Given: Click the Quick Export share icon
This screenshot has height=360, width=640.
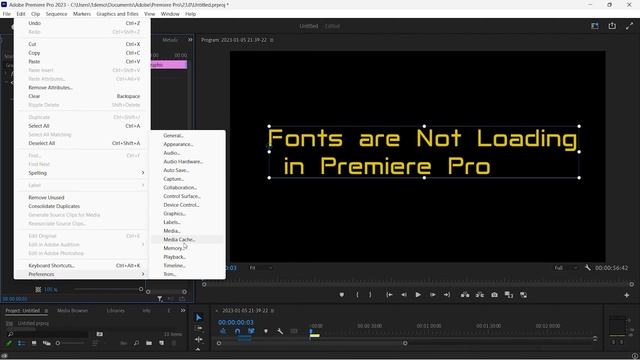Looking at the screenshot, I should [x=612, y=26].
